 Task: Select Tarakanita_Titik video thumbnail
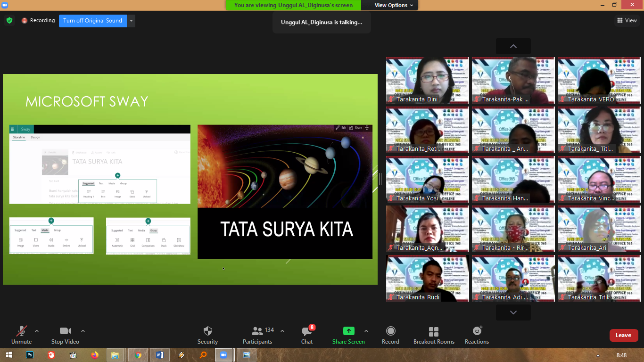(x=599, y=278)
